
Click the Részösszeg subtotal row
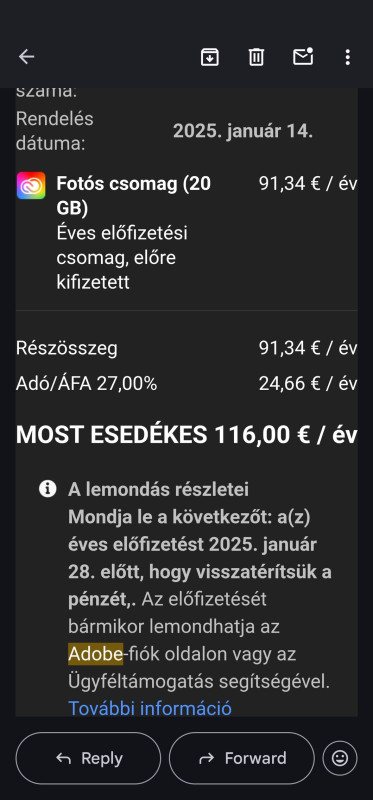point(186,348)
